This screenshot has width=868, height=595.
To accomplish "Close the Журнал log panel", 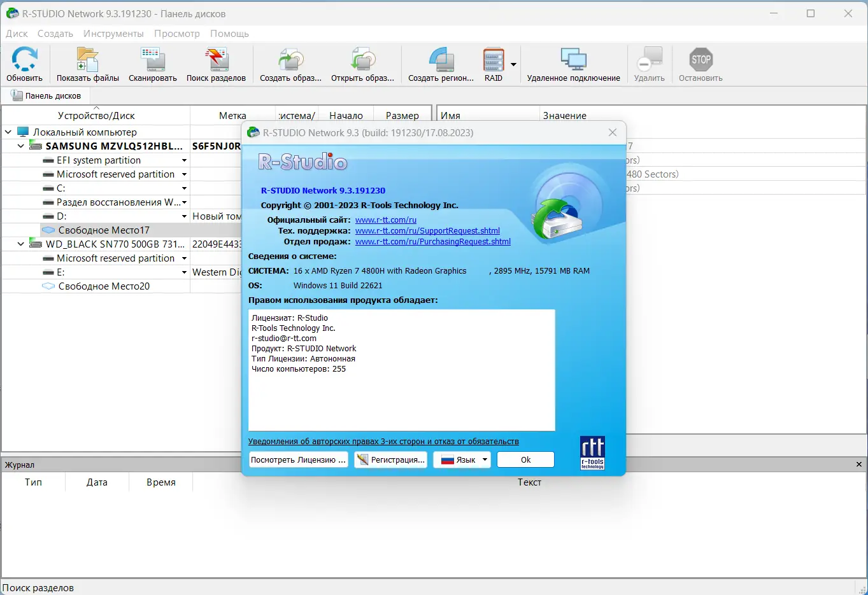I will coord(859,465).
